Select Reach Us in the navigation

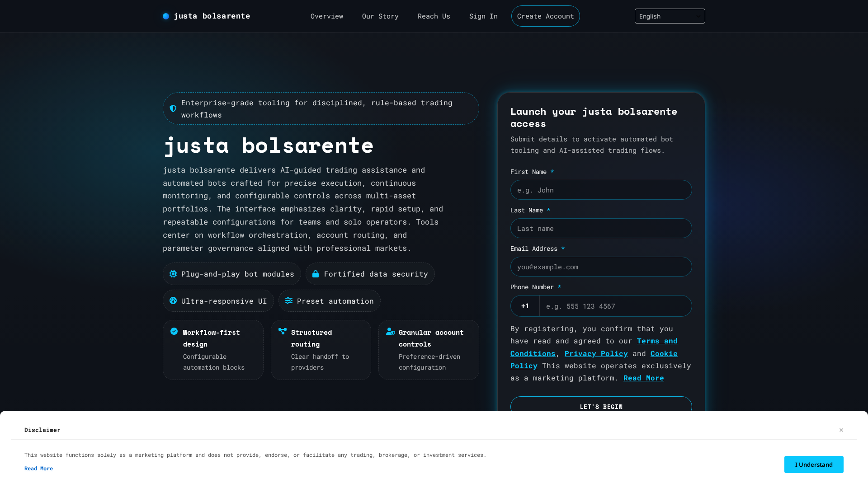click(x=434, y=16)
